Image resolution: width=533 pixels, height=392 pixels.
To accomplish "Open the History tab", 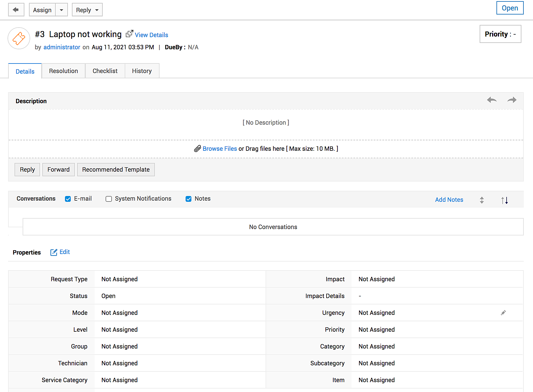I will click(x=142, y=71).
